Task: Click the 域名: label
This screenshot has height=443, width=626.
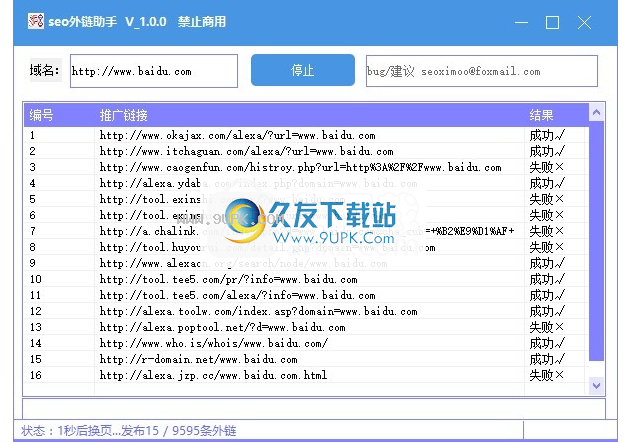Action: (x=45, y=70)
